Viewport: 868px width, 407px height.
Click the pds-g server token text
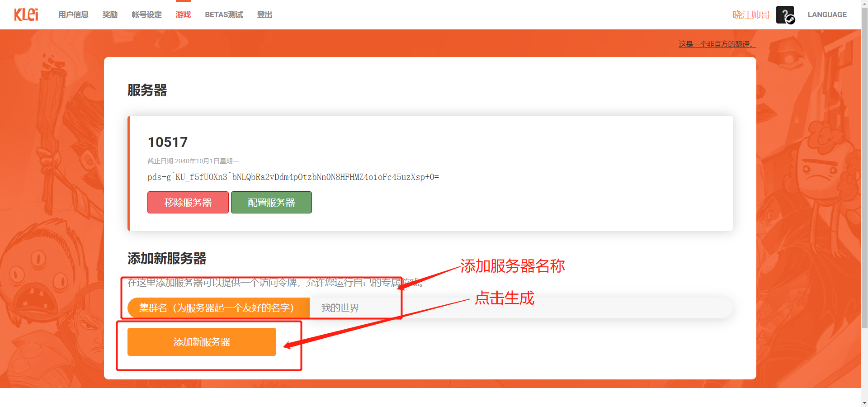tap(293, 177)
